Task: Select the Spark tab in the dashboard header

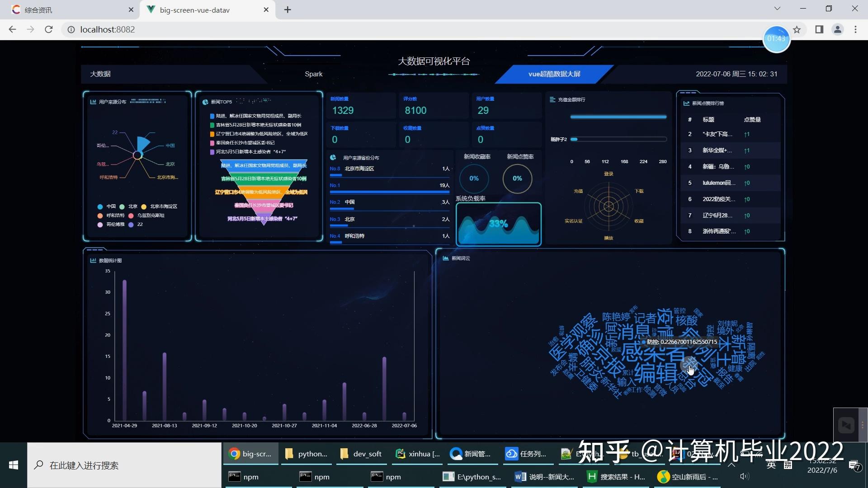Action: pyautogui.click(x=313, y=74)
